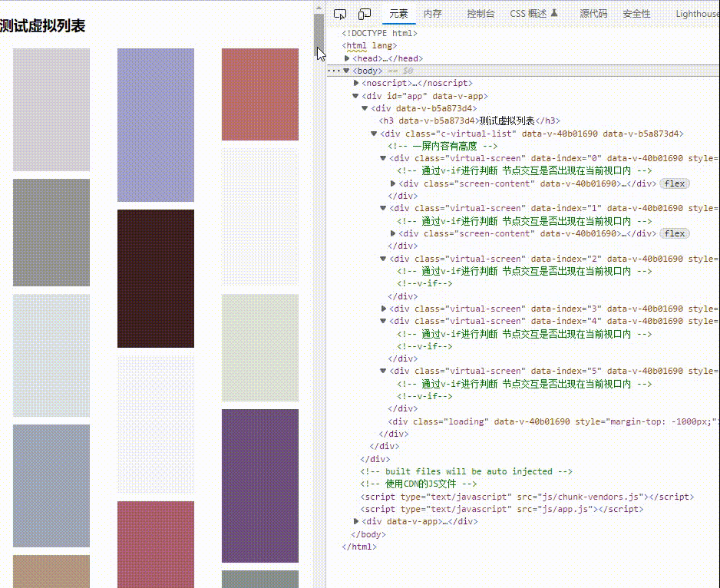Select the closing /html tag line
This screenshot has height=588, width=720.
point(359,547)
